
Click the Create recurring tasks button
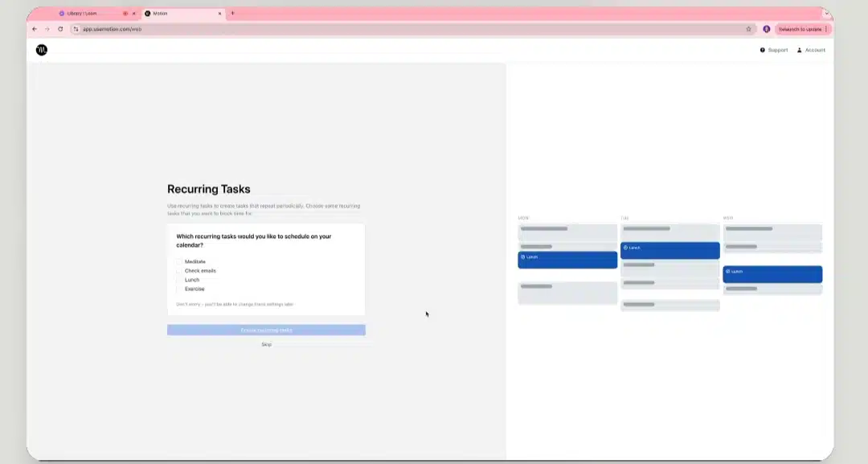pyautogui.click(x=266, y=330)
